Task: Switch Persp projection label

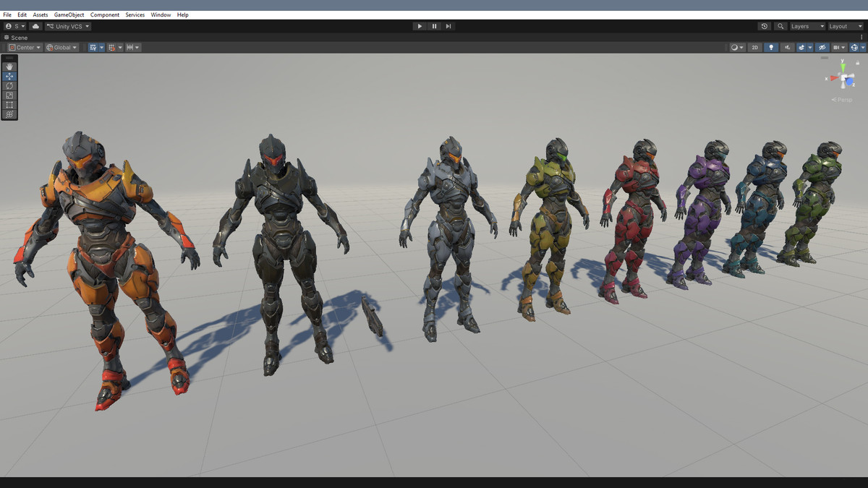Action: click(842, 100)
